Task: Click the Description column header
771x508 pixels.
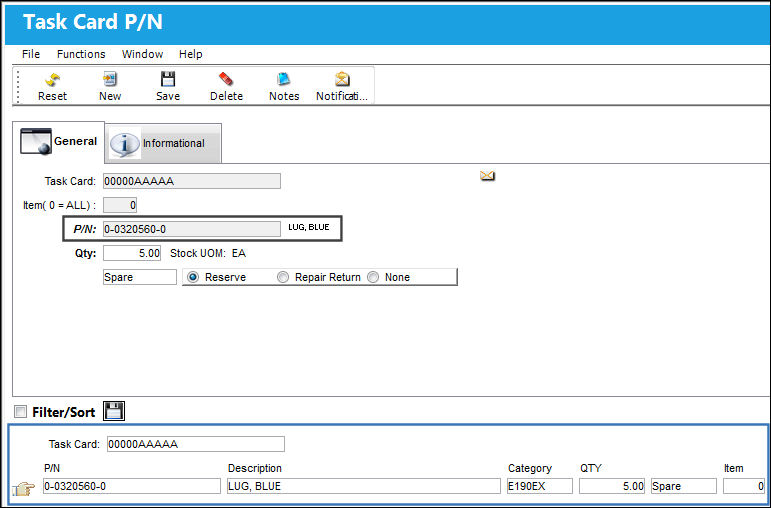Action: (255, 468)
